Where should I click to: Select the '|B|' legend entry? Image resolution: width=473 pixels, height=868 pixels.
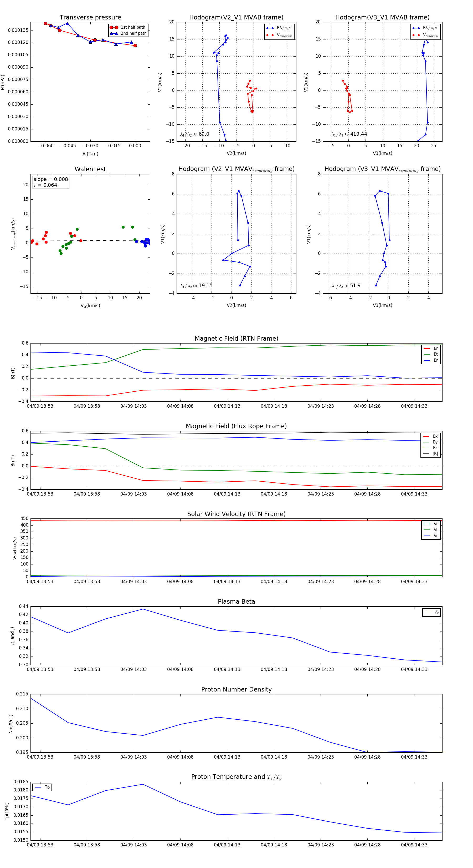pos(431,454)
